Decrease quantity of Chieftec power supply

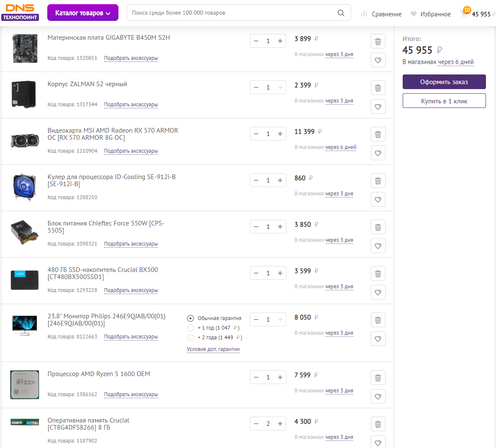tap(256, 227)
